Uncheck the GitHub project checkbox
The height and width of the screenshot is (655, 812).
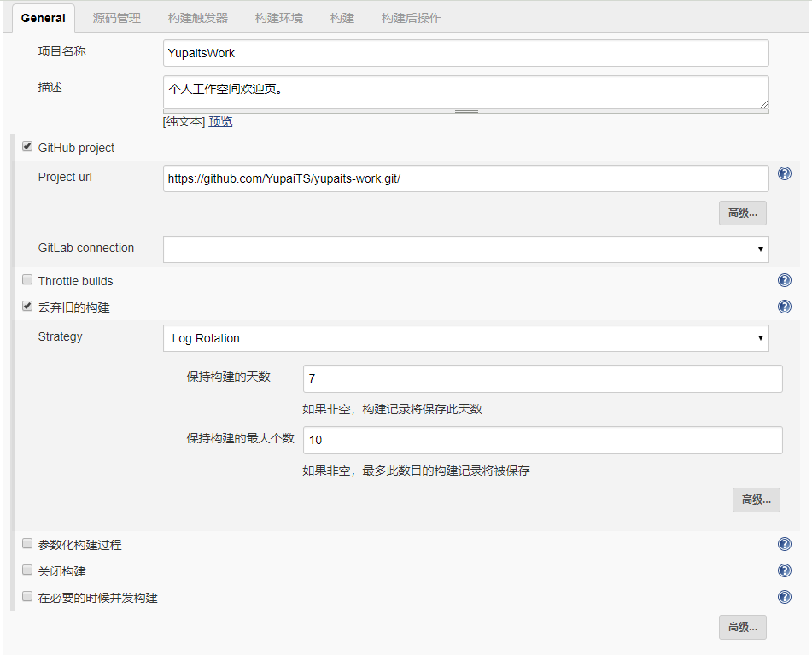coord(27,147)
